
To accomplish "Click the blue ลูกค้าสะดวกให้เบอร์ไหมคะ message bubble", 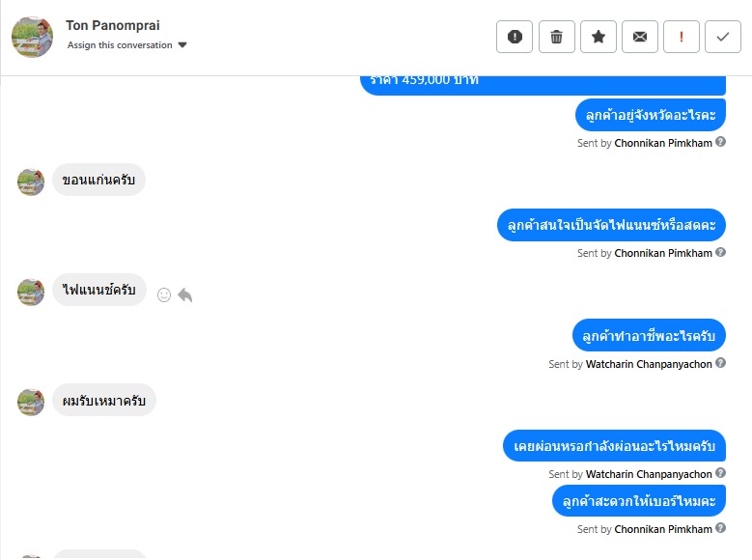I will [x=639, y=501].
